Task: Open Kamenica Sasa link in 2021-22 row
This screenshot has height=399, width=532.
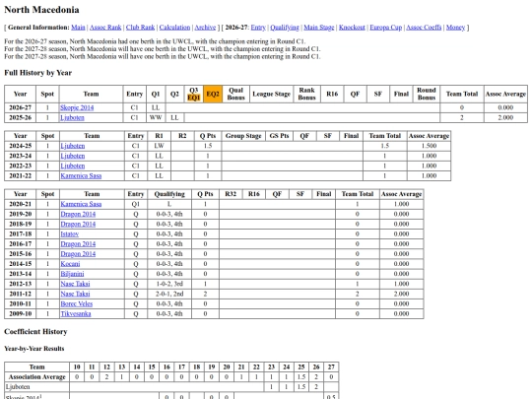Action: click(x=81, y=175)
